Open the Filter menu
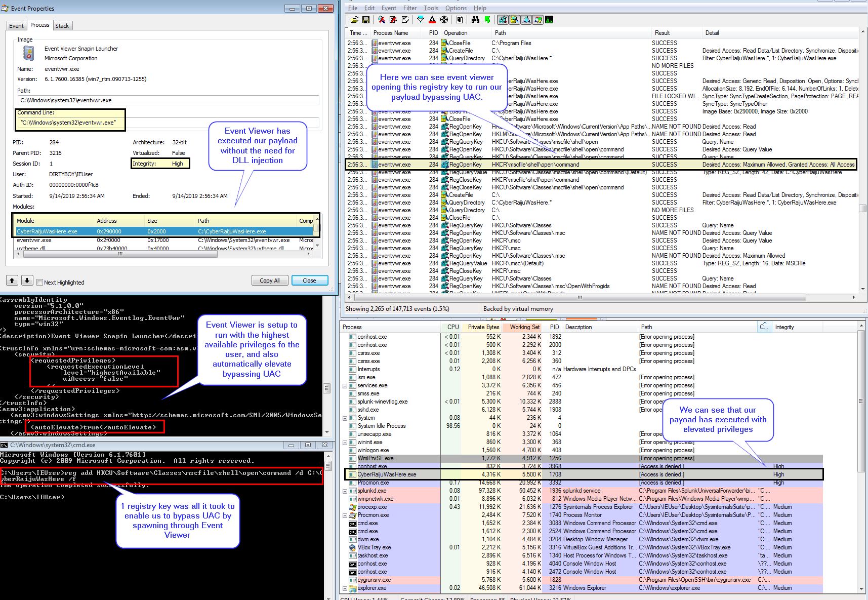 pyautogui.click(x=410, y=8)
